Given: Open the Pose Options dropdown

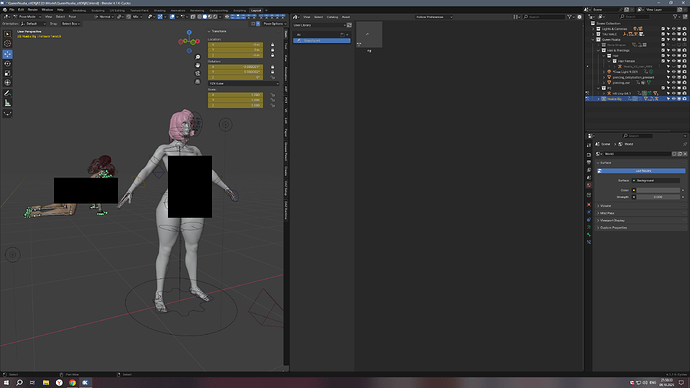Looking at the screenshot, I should [275, 24].
